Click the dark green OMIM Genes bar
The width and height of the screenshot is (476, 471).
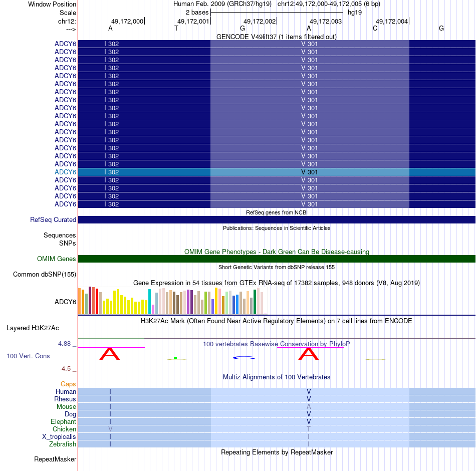(x=277, y=259)
